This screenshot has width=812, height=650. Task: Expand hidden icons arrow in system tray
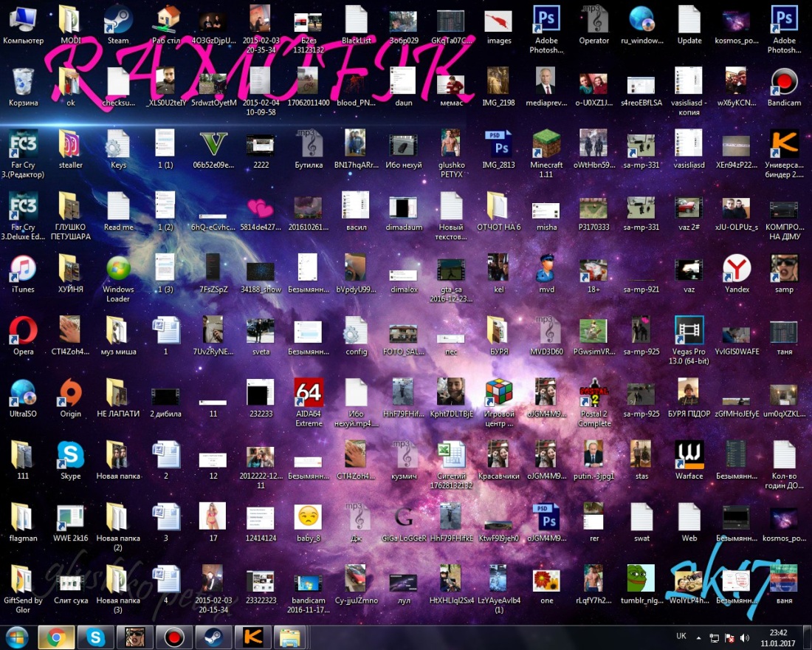pyautogui.click(x=699, y=637)
